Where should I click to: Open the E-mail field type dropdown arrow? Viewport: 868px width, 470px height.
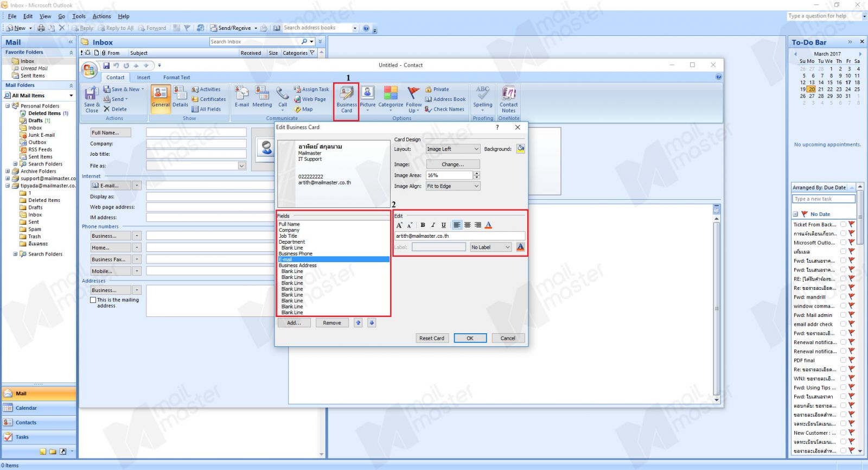click(x=137, y=186)
